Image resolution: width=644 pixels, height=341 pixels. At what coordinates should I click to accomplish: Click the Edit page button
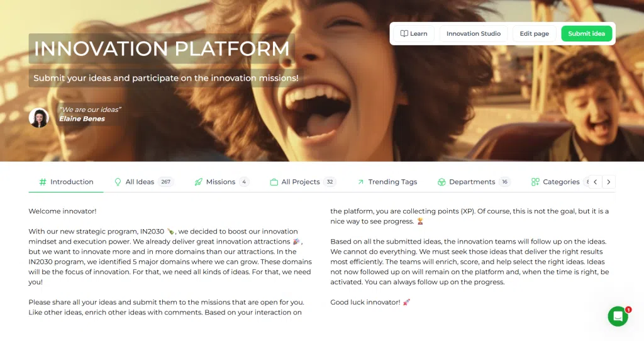pos(535,34)
